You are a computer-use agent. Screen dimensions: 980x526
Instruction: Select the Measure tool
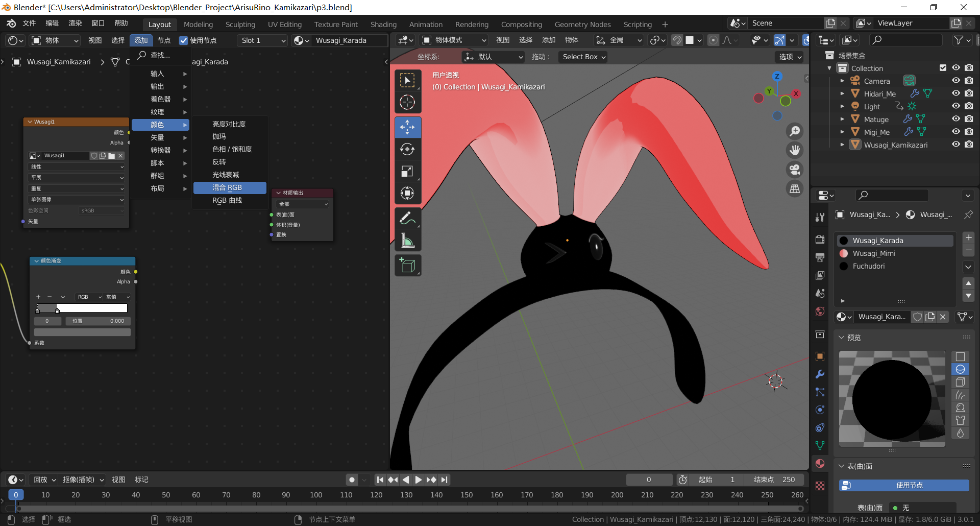point(407,241)
